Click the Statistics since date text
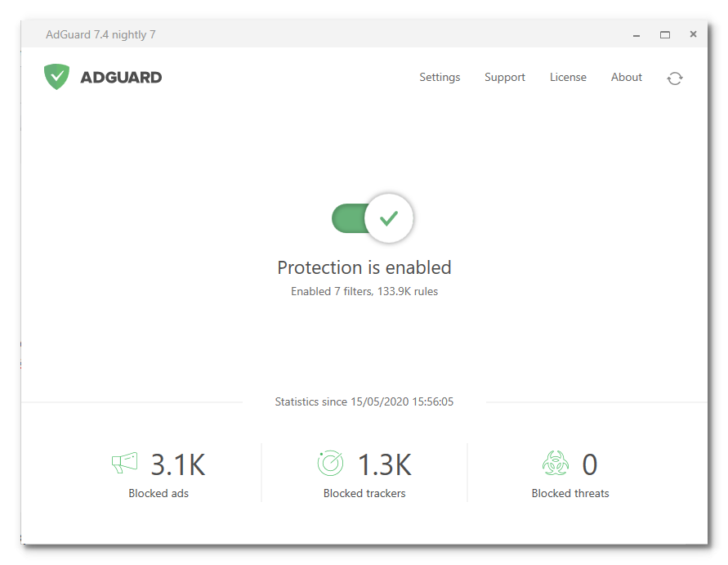The height and width of the screenshot is (565, 728). tap(364, 402)
